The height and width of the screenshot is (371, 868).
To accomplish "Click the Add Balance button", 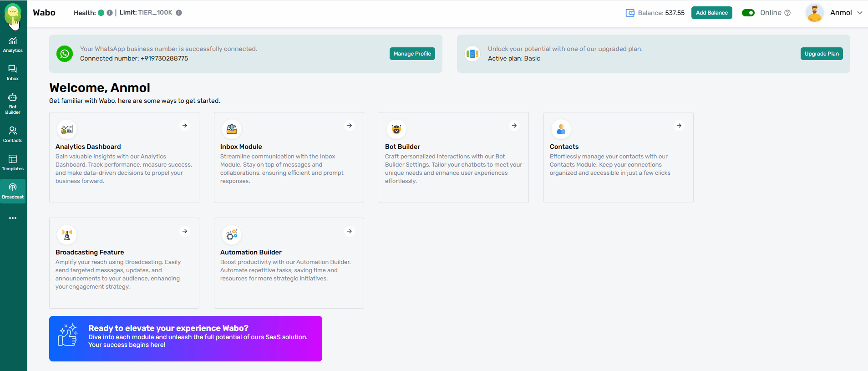I will [x=711, y=13].
